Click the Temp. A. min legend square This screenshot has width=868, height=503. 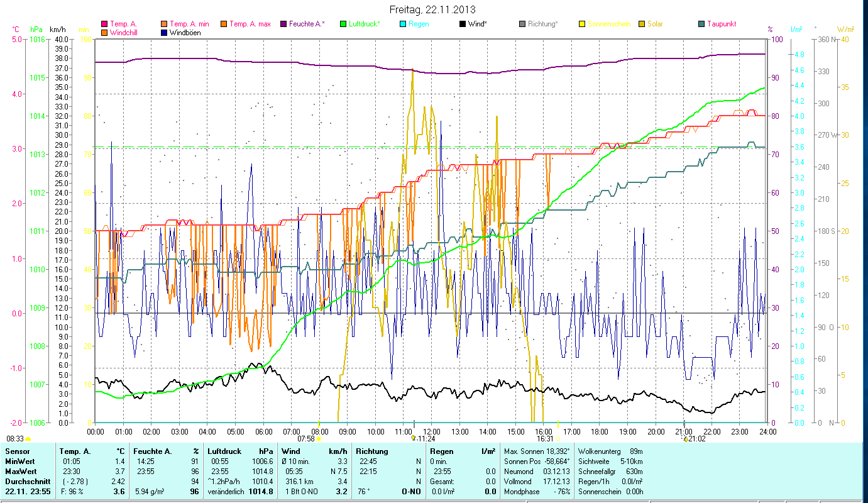pos(165,24)
